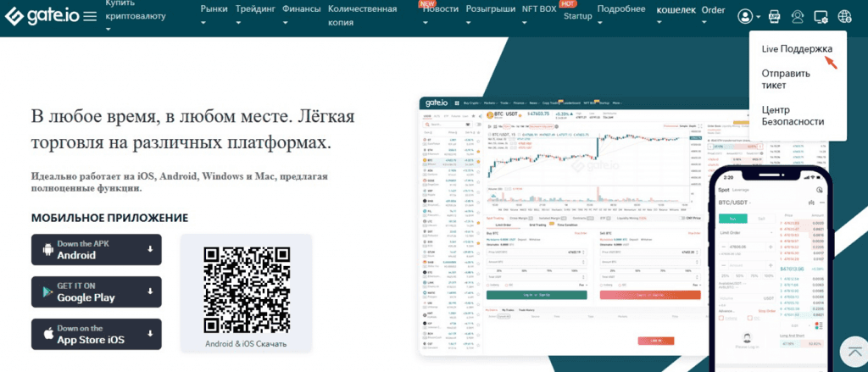Click the Get it on Google Play button
The height and width of the screenshot is (372, 868).
tap(97, 291)
